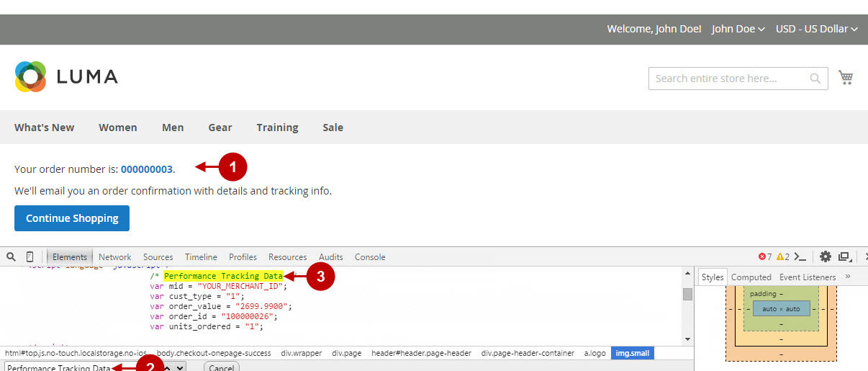Click the DevTools inspect element magnifier icon
The width and height of the screenshot is (868, 371).
tap(11, 256)
